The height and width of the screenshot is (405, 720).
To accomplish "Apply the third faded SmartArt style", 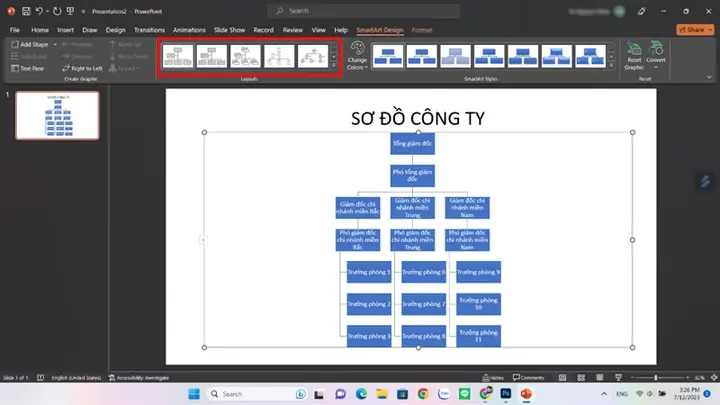I will 456,56.
